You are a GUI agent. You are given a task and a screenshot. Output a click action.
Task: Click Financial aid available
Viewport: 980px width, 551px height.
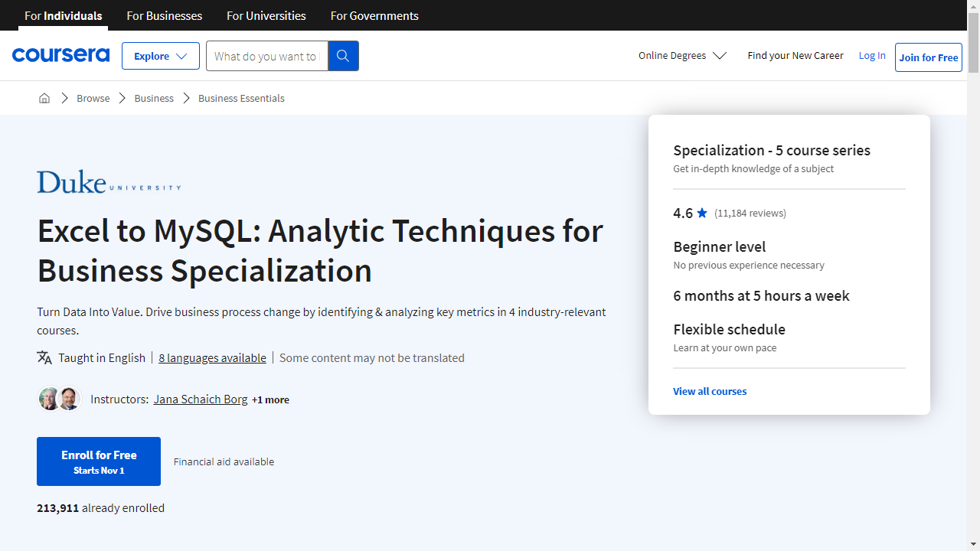224,461
